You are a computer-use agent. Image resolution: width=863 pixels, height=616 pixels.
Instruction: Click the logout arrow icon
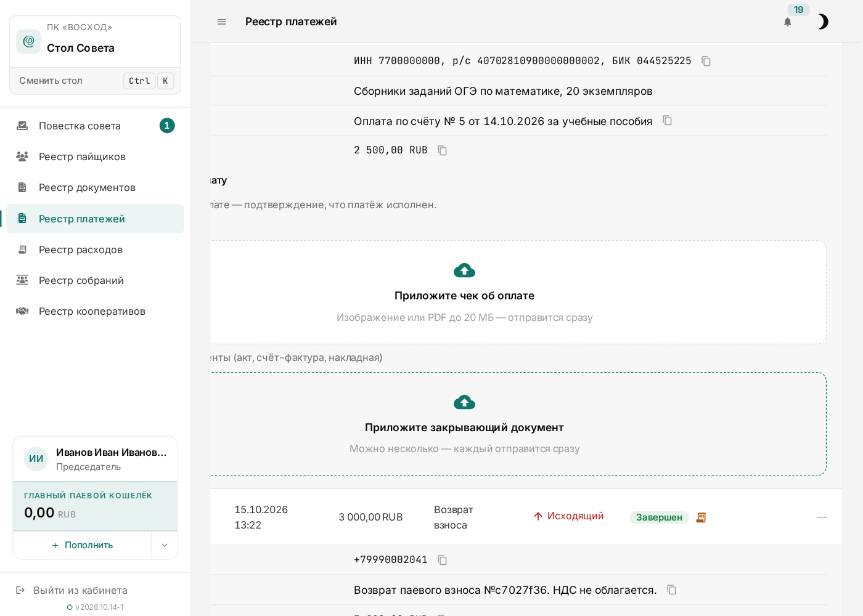pos(20,590)
